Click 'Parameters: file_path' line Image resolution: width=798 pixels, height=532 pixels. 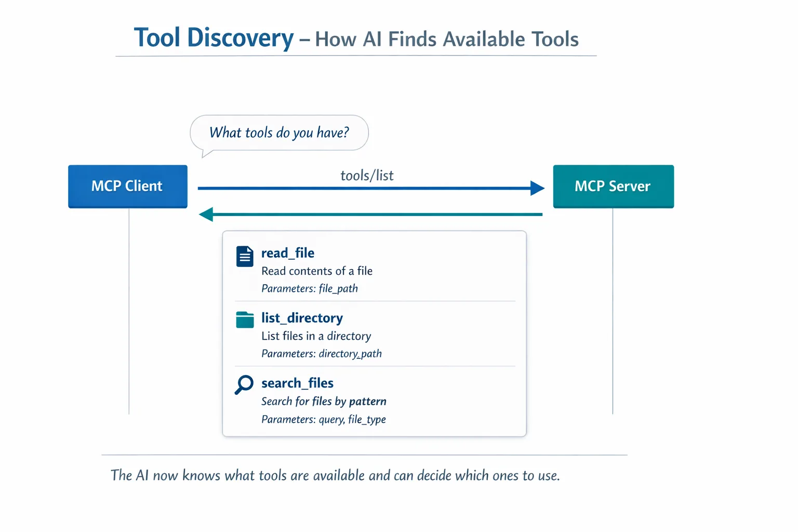coord(310,289)
